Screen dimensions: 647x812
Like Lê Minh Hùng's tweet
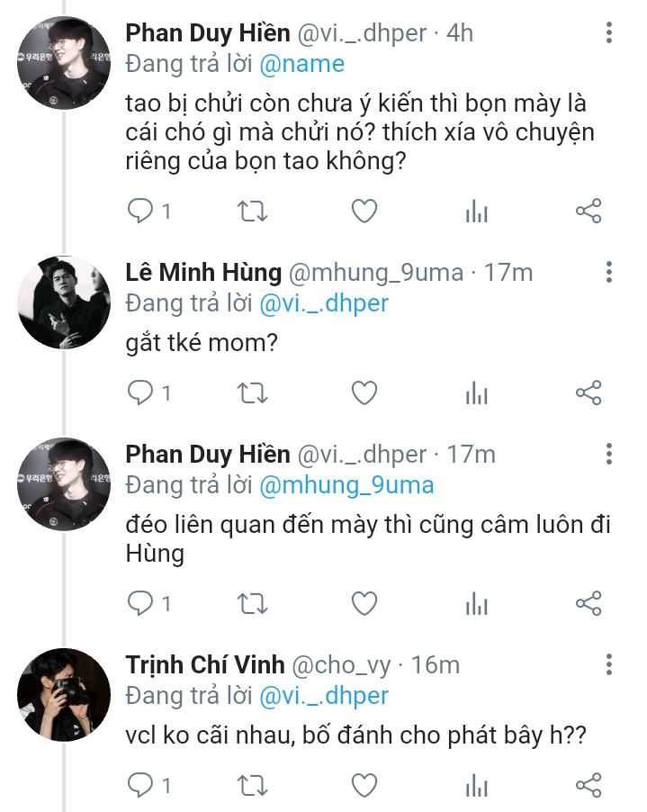pos(364,392)
